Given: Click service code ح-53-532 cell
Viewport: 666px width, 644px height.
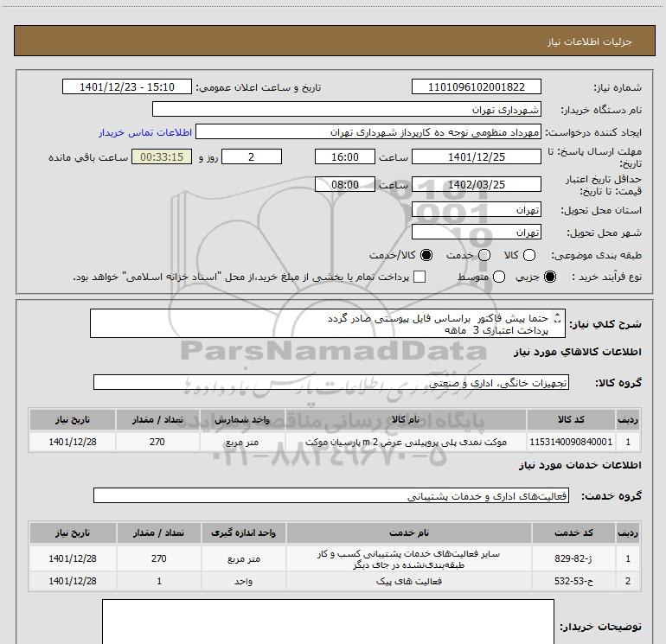Looking at the screenshot, I should (x=573, y=581).
